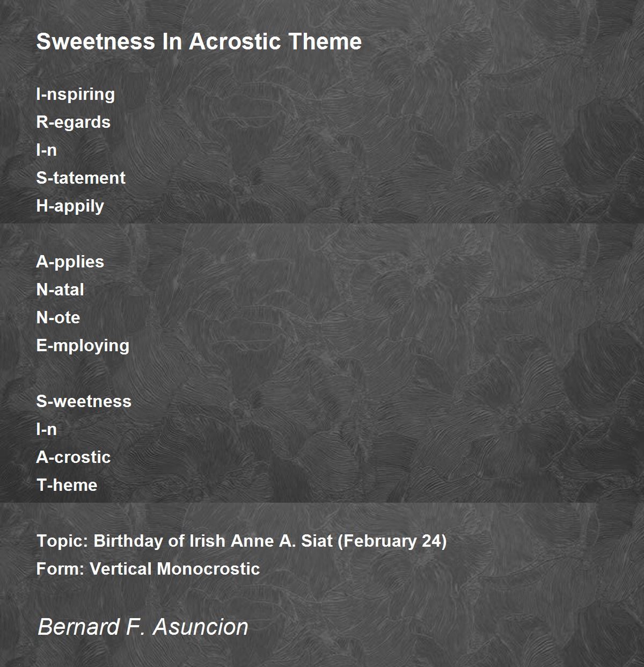Click the "I-nspiring" line

pos(76,94)
